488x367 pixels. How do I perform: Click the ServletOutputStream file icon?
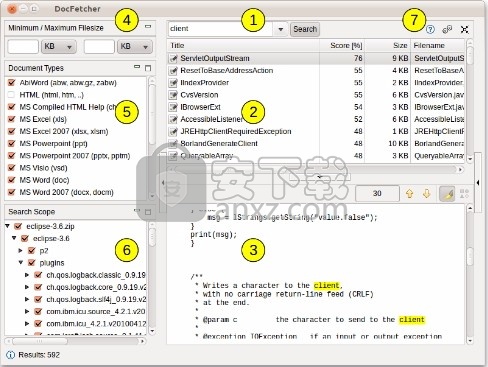point(173,59)
